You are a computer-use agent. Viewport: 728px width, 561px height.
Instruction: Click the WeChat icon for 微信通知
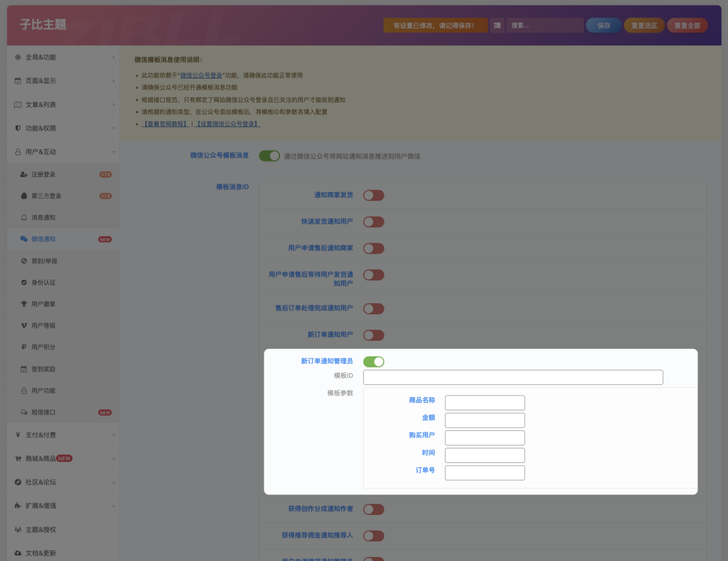[24, 239]
